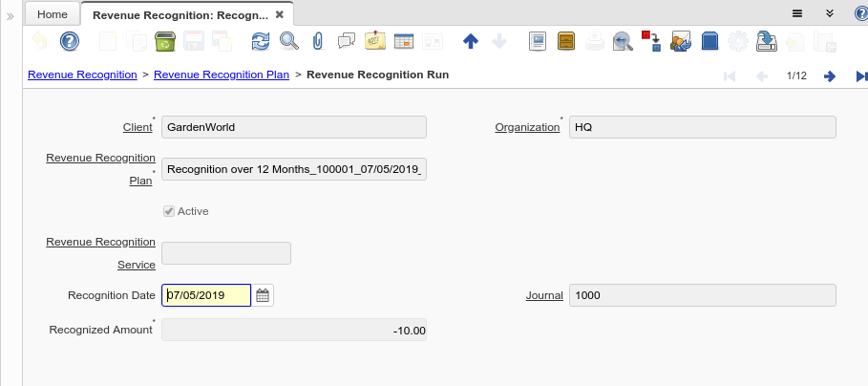Screen dimensions: 868x386
Task: Toggle Grid view icon in toolbar
Action: click(403, 41)
